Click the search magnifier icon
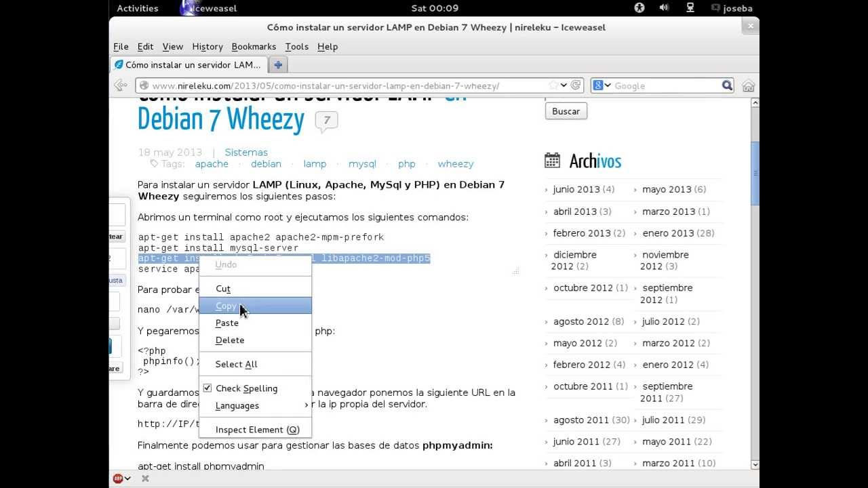 coord(727,85)
